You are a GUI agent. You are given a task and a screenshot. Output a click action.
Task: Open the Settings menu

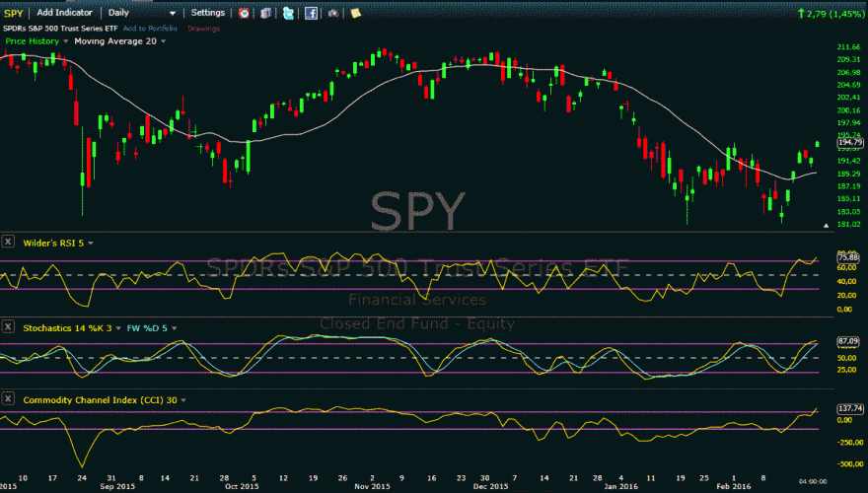(x=207, y=12)
